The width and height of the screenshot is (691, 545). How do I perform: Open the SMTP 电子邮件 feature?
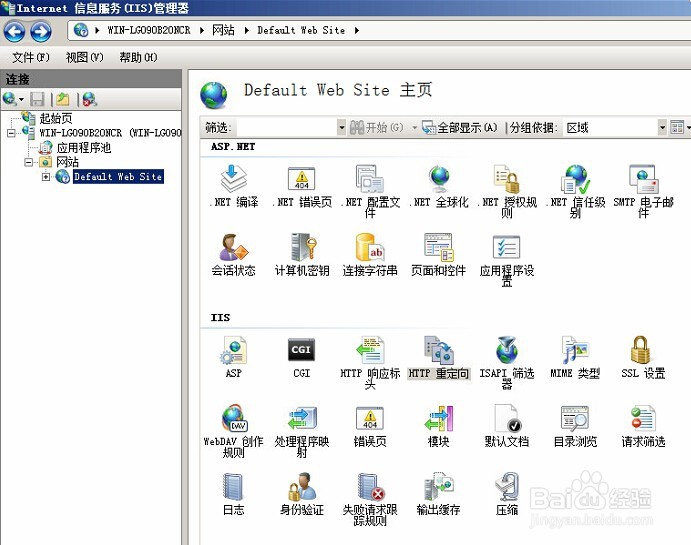tap(643, 191)
